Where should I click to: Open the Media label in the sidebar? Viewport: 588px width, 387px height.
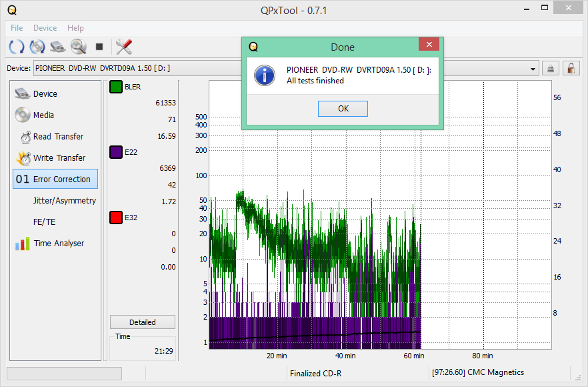click(x=43, y=115)
